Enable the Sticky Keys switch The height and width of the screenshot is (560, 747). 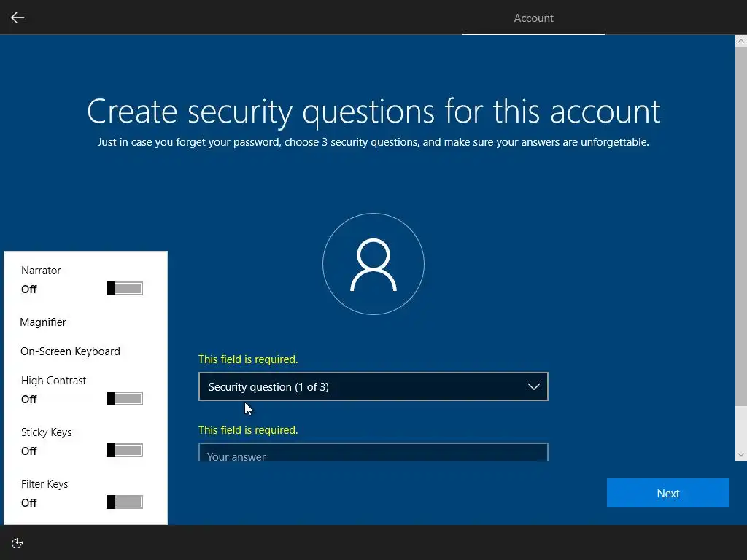click(124, 451)
